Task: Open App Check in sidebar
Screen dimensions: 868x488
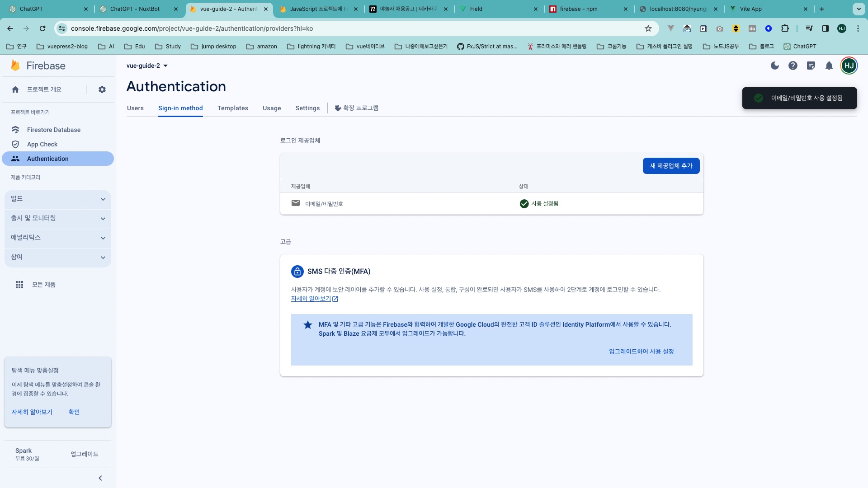Action: click(58, 144)
